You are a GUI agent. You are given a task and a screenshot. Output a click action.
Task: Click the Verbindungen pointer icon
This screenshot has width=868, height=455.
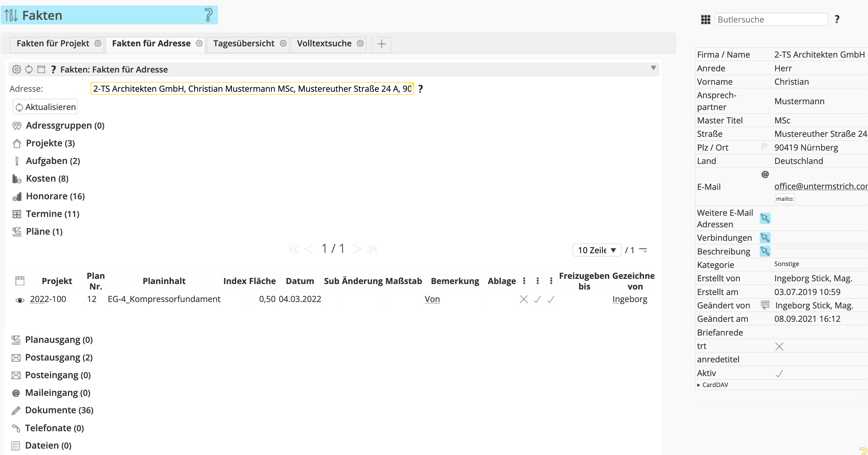(x=765, y=238)
